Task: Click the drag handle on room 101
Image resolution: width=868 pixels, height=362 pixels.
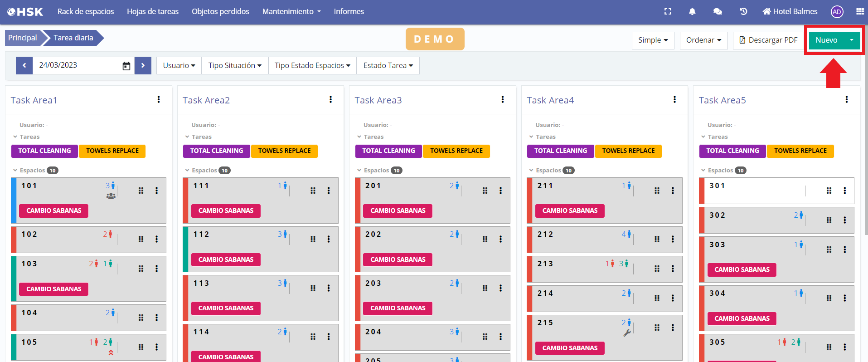Action: [x=141, y=191]
